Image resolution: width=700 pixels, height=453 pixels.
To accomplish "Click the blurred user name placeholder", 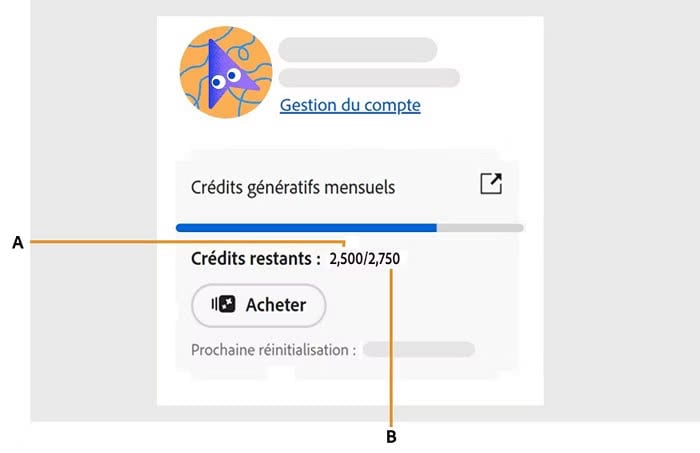I will coord(358,50).
